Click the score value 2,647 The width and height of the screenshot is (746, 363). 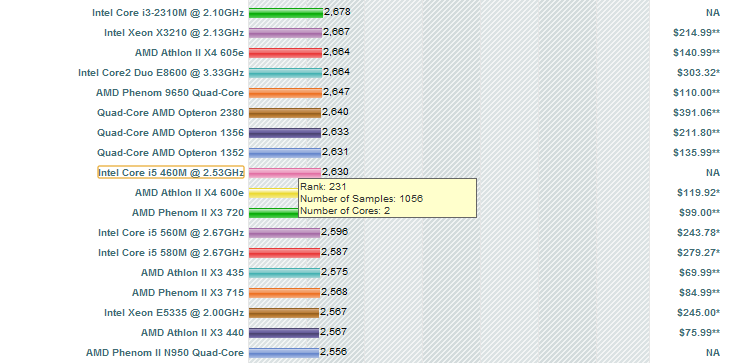336,92
